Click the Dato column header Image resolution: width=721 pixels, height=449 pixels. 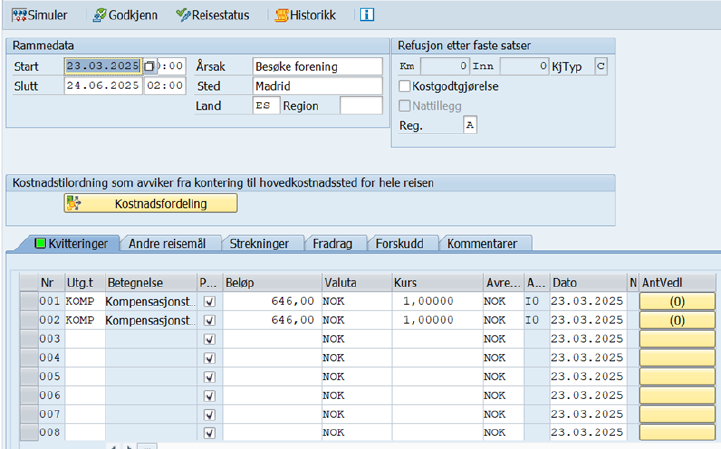pyautogui.click(x=589, y=282)
